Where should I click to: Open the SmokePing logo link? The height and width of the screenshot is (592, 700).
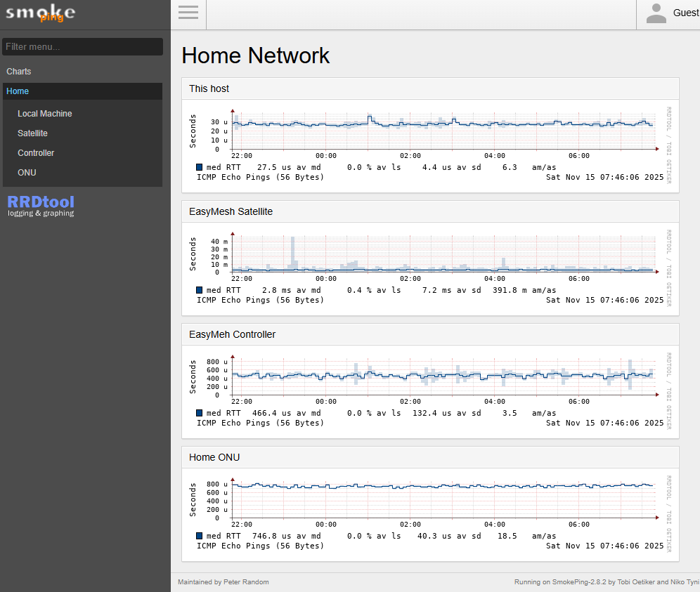click(x=40, y=13)
